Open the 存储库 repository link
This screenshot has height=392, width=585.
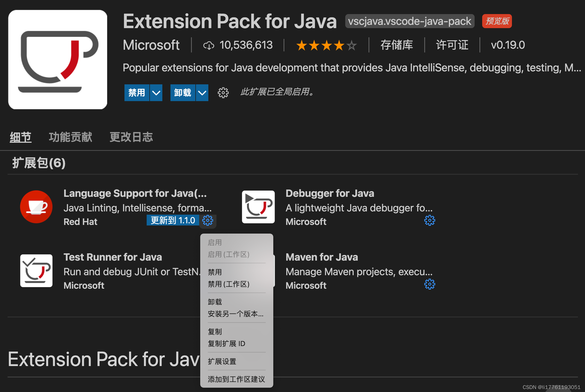(x=397, y=45)
